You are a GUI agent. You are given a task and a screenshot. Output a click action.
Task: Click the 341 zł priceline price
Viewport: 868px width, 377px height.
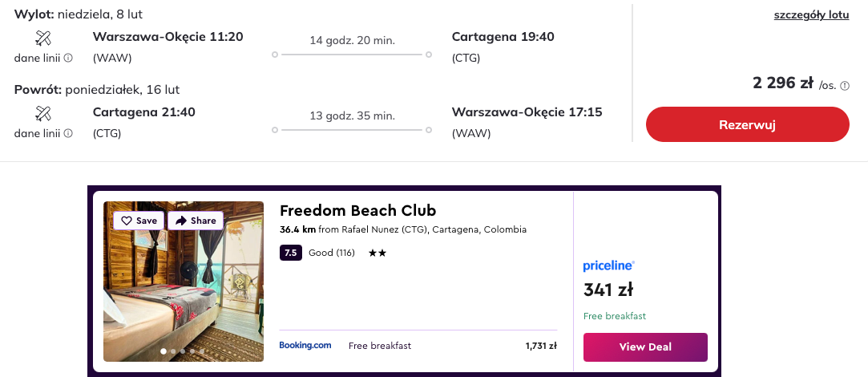pyautogui.click(x=608, y=290)
